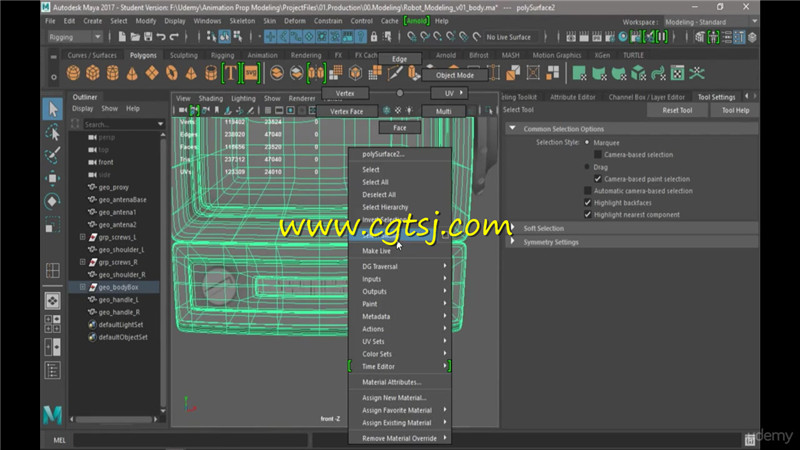This screenshot has height=450, width=800.
Task: Expand the Soft Selection section
Action: click(513, 228)
